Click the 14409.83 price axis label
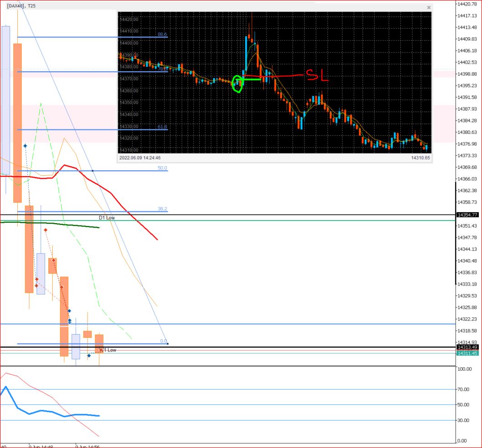The width and height of the screenshot is (482, 448). point(467,39)
